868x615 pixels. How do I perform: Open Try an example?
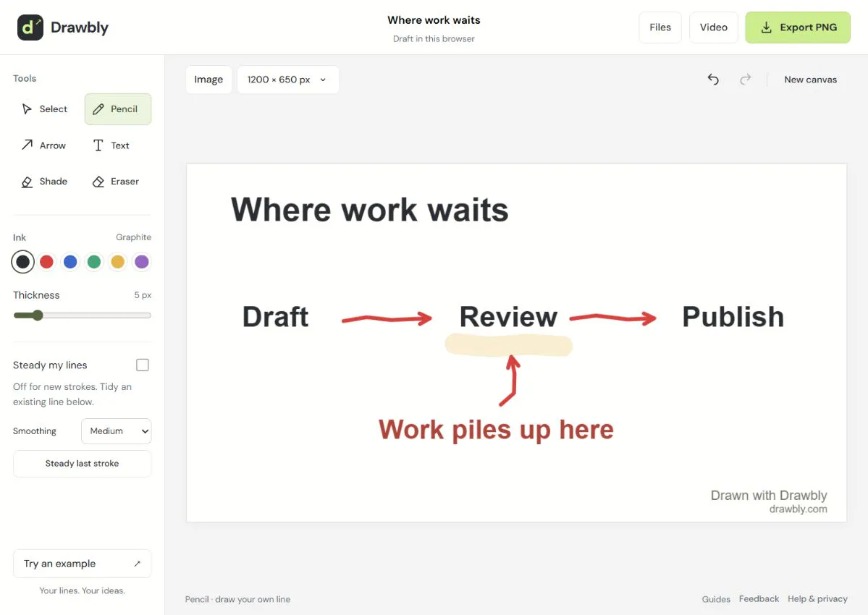(x=82, y=564)
